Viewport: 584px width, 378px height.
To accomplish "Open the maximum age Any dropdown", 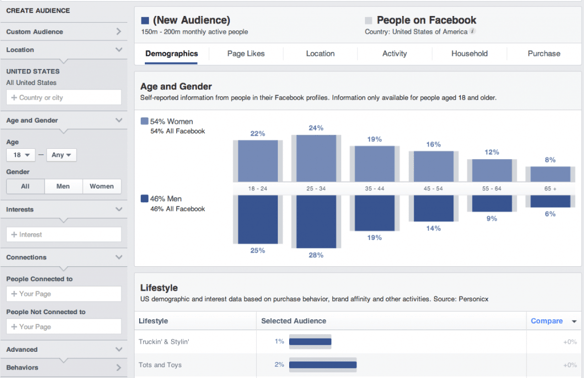I will [61, 155].
